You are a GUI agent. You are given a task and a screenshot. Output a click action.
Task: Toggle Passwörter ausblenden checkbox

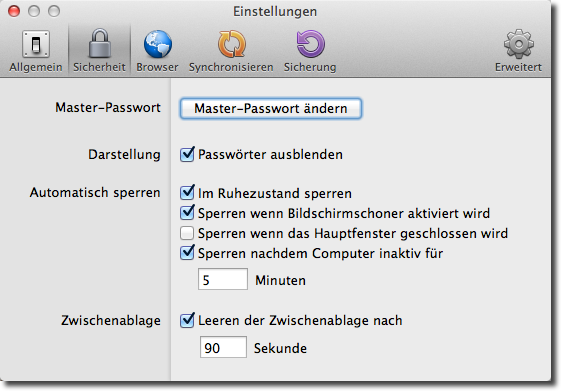point(187,154)
